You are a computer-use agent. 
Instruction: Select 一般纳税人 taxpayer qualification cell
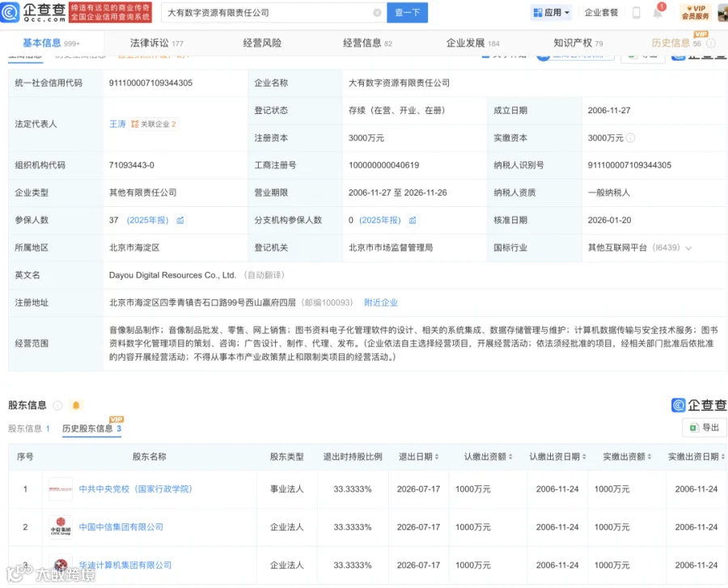[x=608, y=192]
